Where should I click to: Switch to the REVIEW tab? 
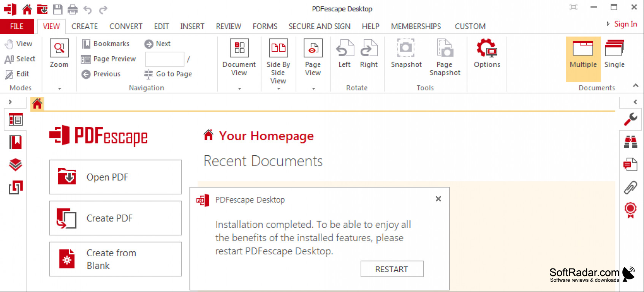tap(229, 26)
